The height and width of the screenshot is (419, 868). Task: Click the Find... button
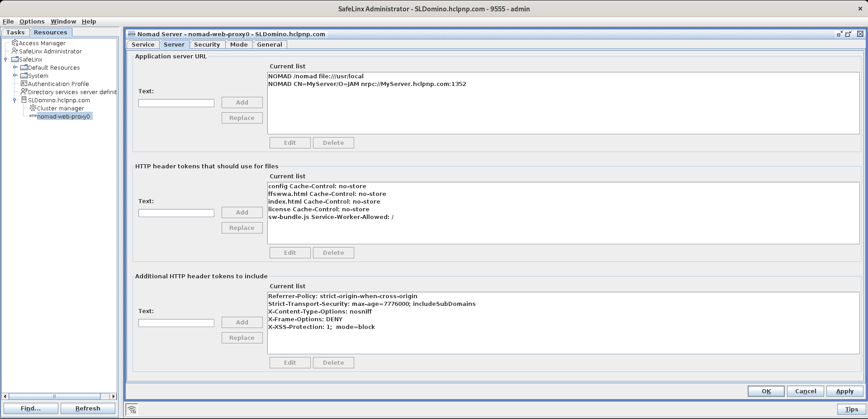31,408
